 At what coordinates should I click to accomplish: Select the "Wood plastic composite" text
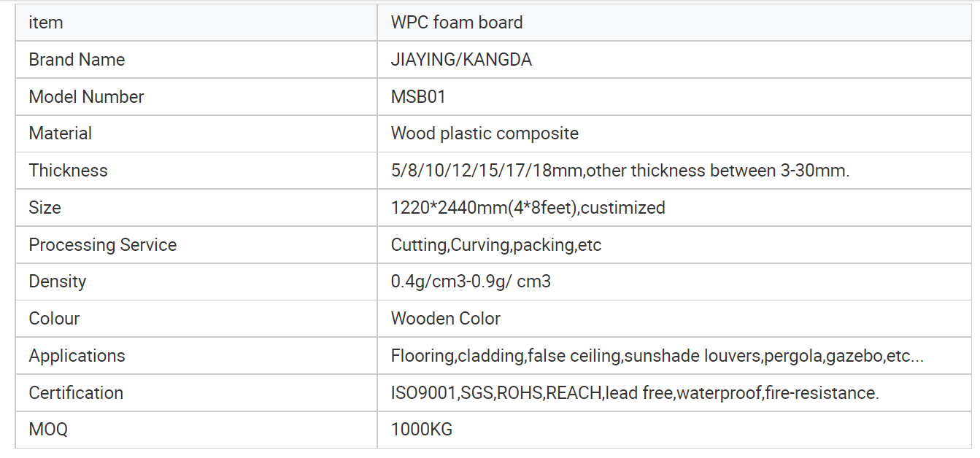tap(485, 133)
